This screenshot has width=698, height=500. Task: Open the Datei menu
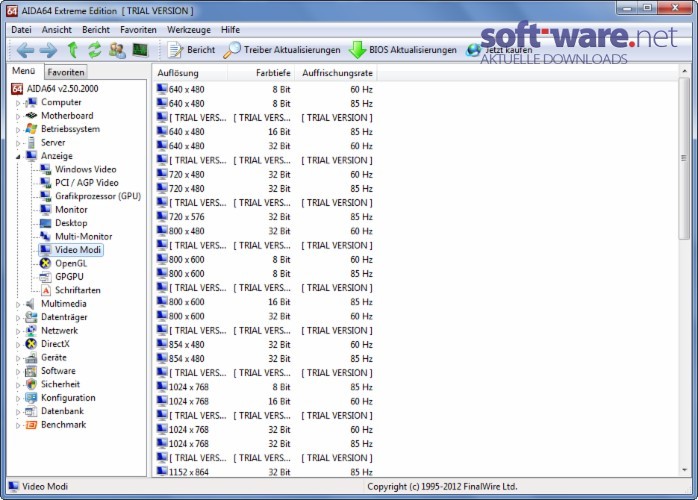[x=21, y=30]
